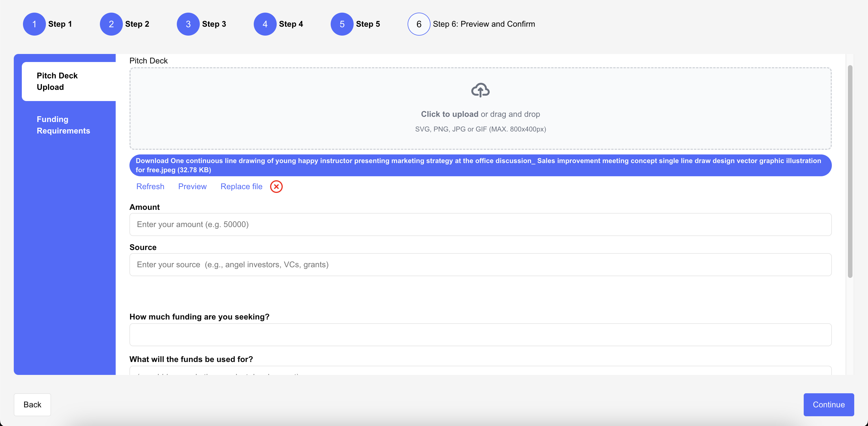Click the Refresh link
Image resolution: width=868 pixels, height=426 pixels.
150,186
